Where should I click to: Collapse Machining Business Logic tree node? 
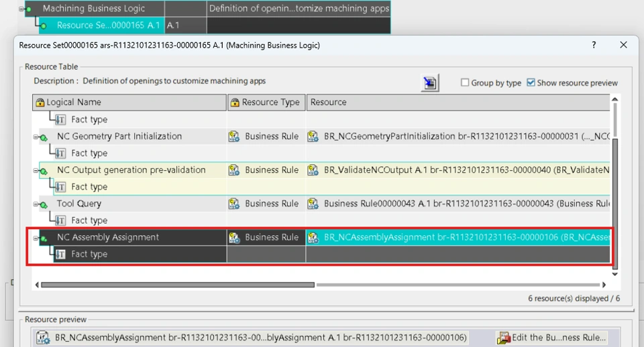tap(21, 9)
